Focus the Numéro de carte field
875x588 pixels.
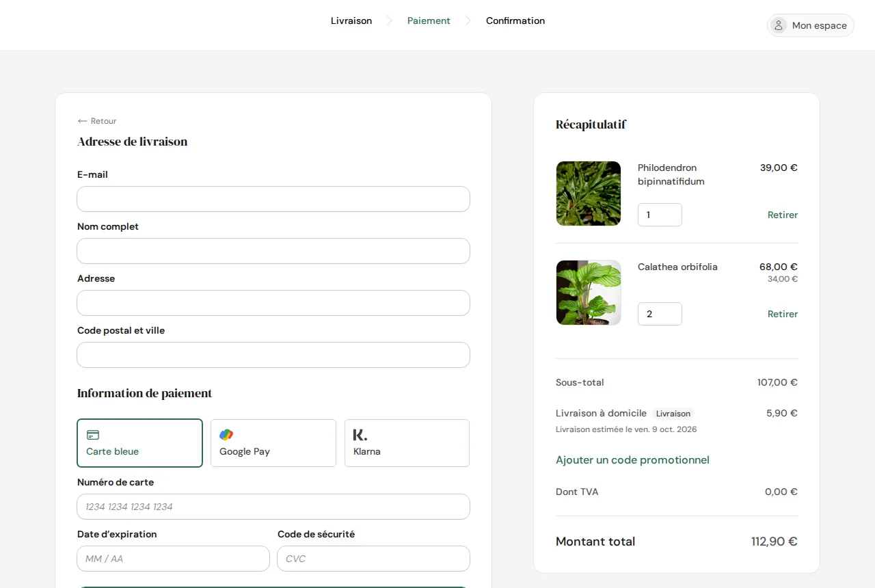(x=273, y=507)
